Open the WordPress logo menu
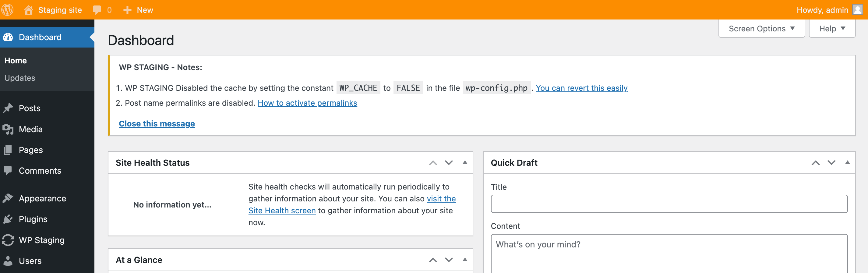This screenshot has width=868, height=273. point(7,10)
